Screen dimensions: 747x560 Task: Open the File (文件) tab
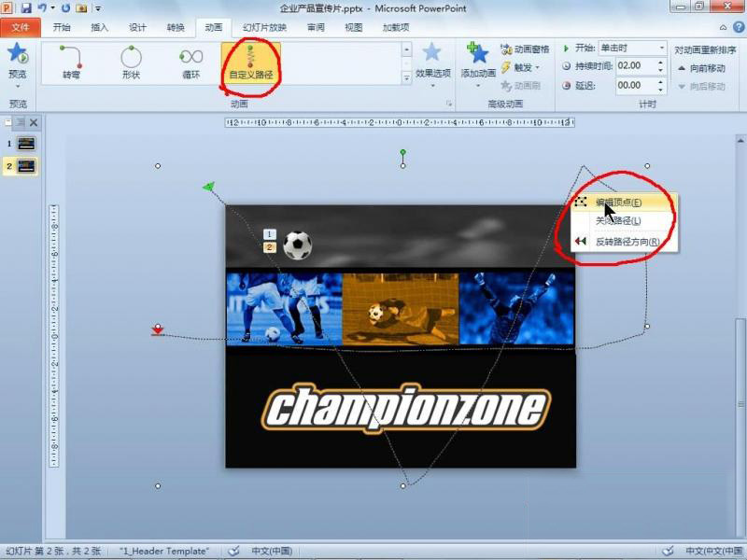[x=20, y=28]
